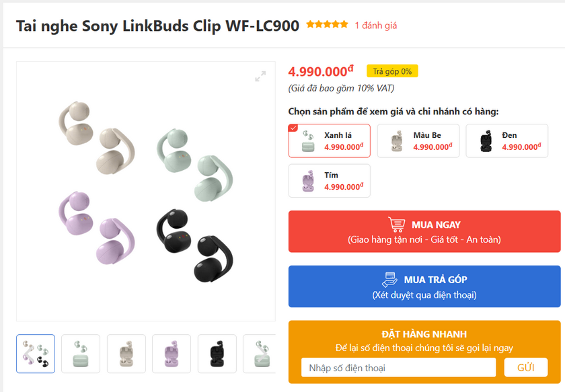
Task: Show the all-colors thumbnail image
Action: tap(36, 354)
